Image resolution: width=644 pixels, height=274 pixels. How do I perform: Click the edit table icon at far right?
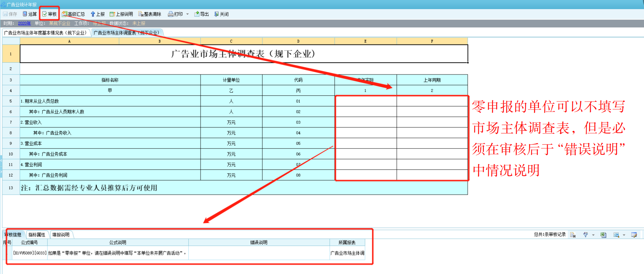click(634, 235)
